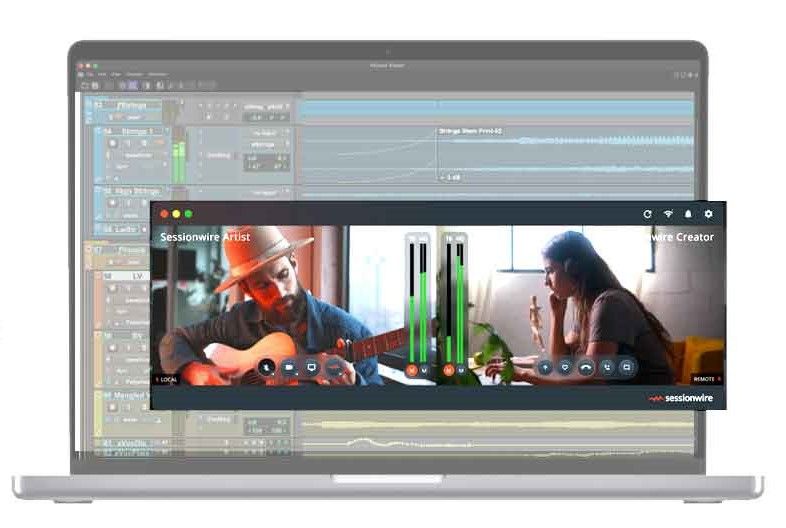This screenshot has width=786, height=528.
Task: Click the heart button on remote video
Action: tap(565, 367)
